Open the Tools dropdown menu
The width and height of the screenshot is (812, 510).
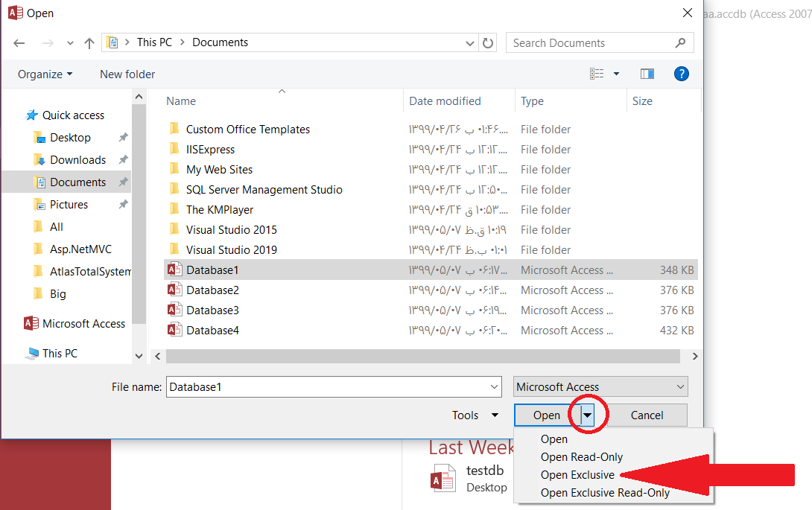[475, 415]
